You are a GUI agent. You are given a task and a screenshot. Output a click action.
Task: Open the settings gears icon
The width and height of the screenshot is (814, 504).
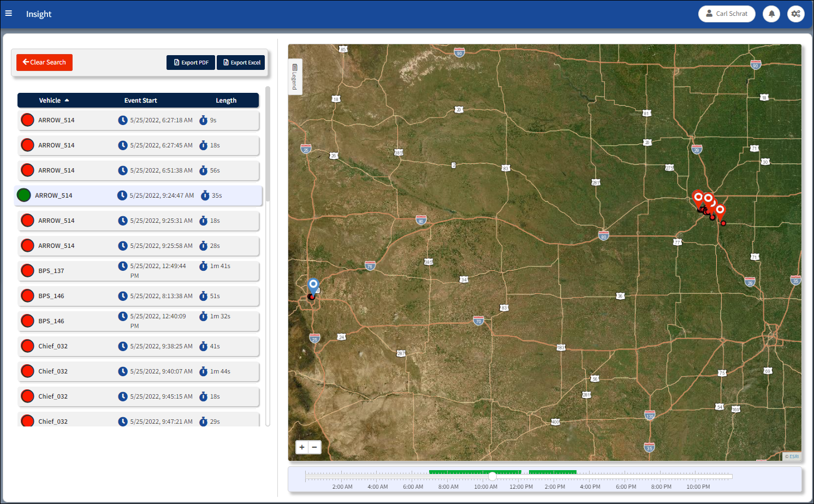click(796, 14)
